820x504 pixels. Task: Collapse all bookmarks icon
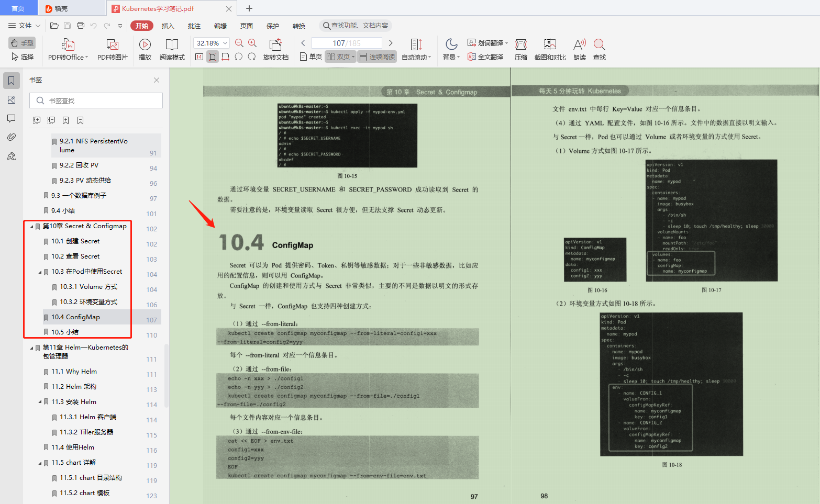(51, 120)
